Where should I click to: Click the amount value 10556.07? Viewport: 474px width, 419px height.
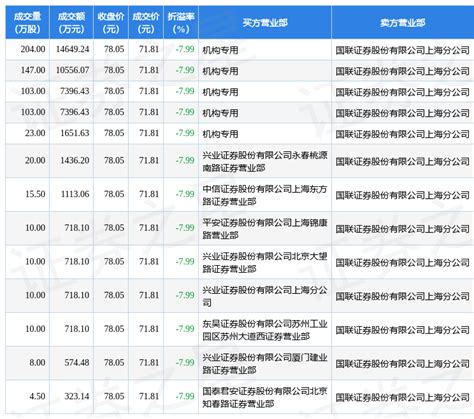pos(73,70)
